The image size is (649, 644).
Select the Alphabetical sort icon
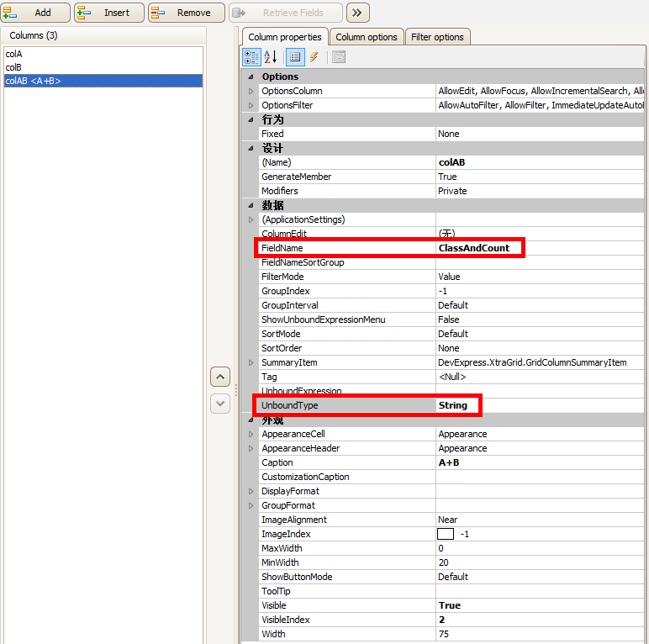click(x=271, y=57)
